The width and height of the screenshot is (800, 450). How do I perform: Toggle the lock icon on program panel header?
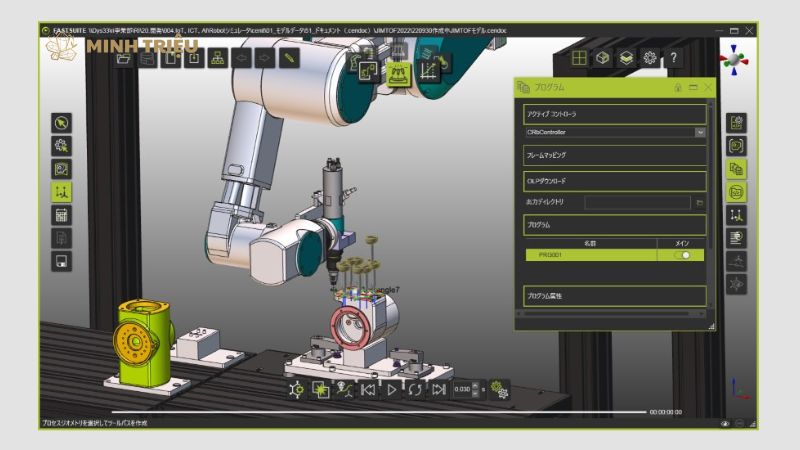(678, 88)
